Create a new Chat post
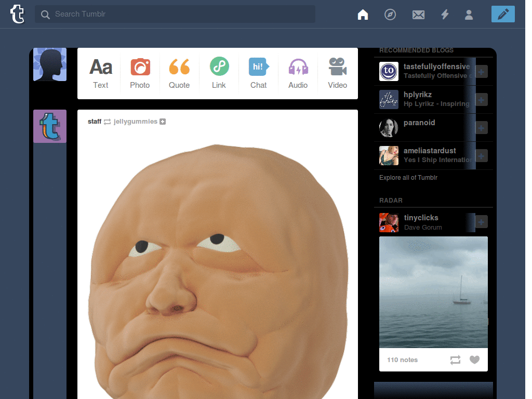The height and width of the screenshot is (399, 532). 259,73
